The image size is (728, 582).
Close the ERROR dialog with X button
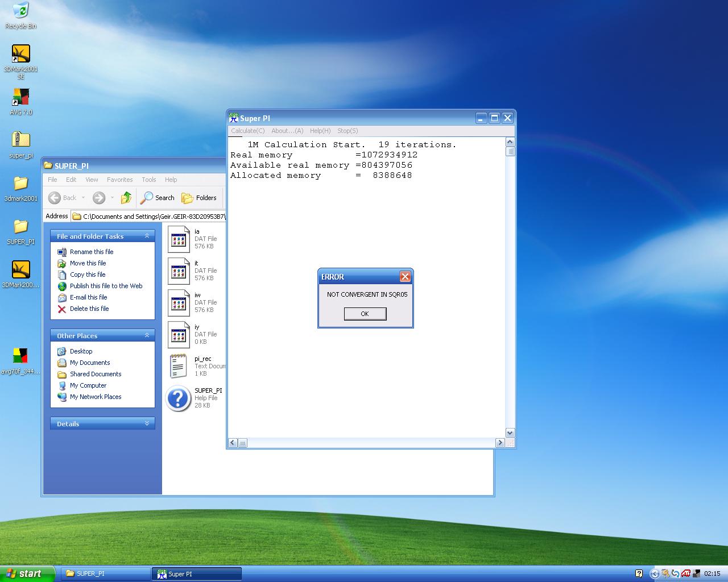405,277
